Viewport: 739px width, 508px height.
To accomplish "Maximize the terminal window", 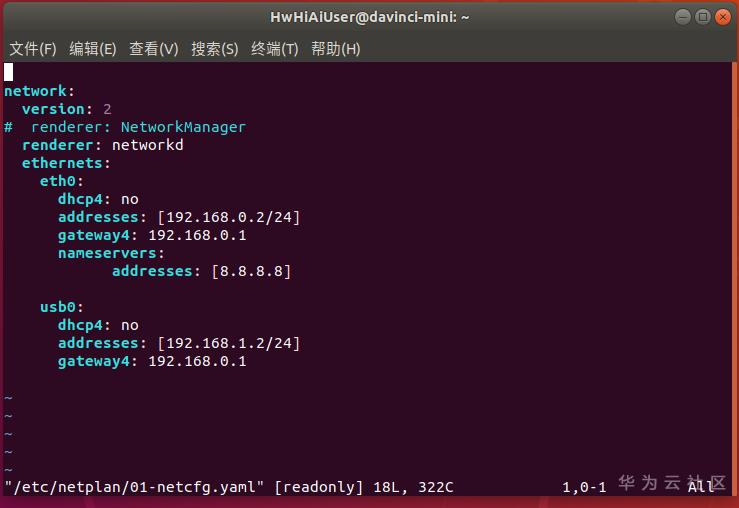I will (702, 17).
